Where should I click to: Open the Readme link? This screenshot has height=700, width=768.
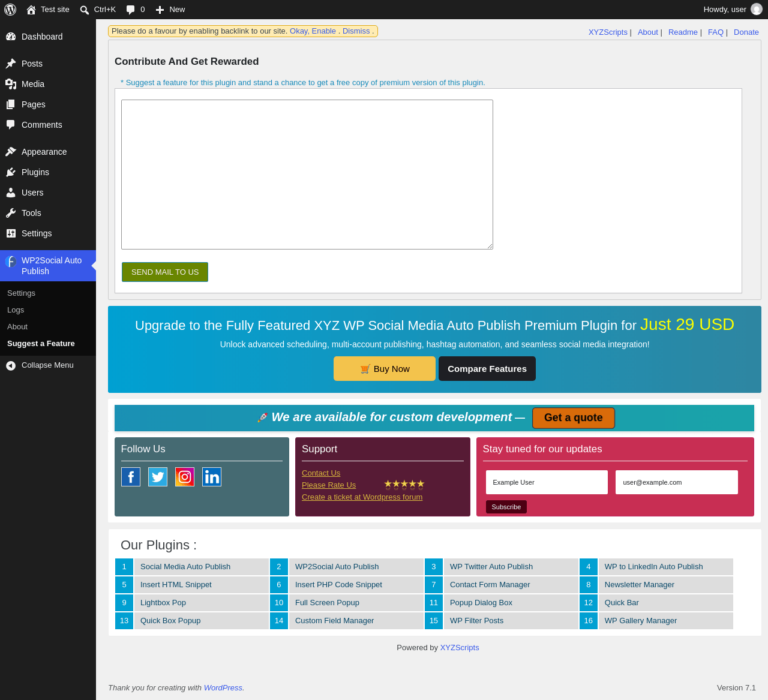pyautogui.click(x=683, y=32)
